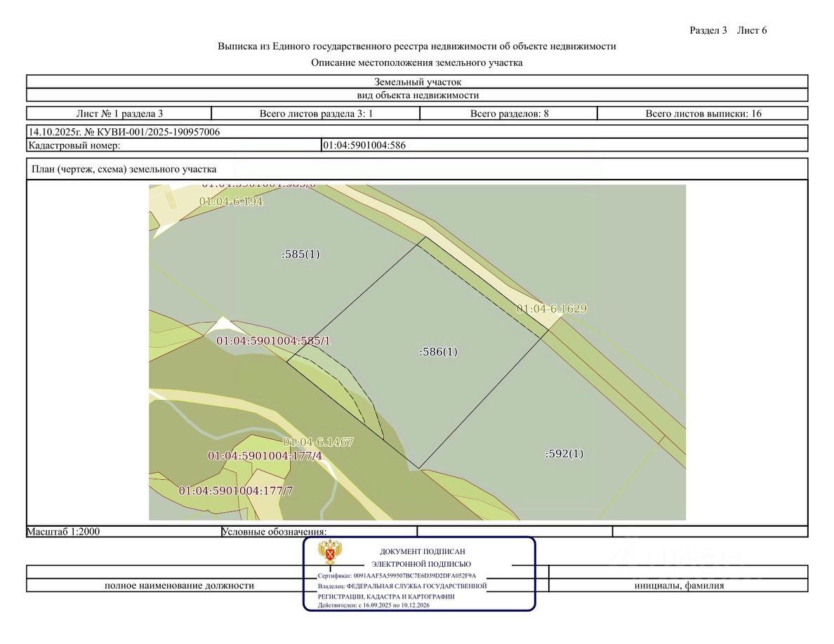The width and height of the screenshot is (834, 644).
Task: Click map label 01:04:5901004:177/7
Action: click(x=236, y=490)
